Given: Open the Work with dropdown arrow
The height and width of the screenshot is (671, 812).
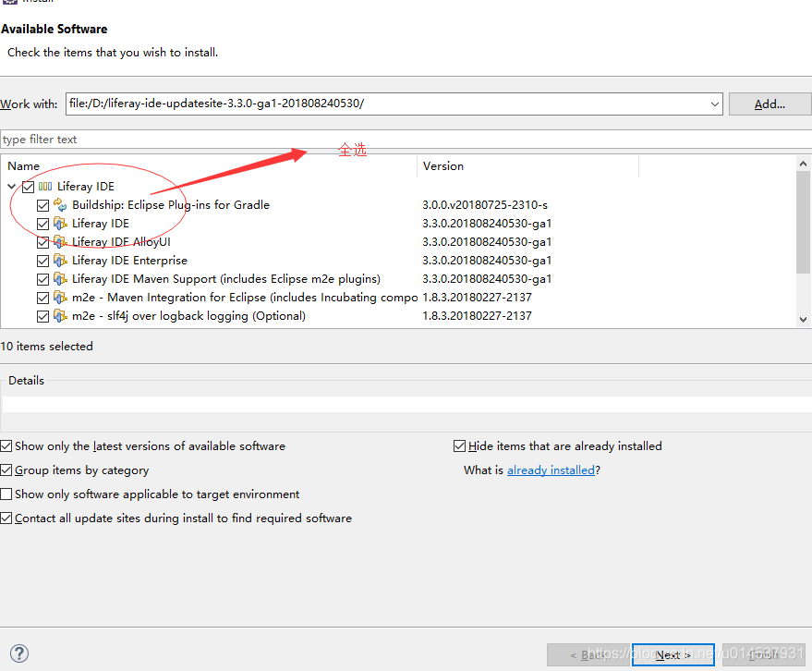Looking at the screenshot, I should click(715, 104).
